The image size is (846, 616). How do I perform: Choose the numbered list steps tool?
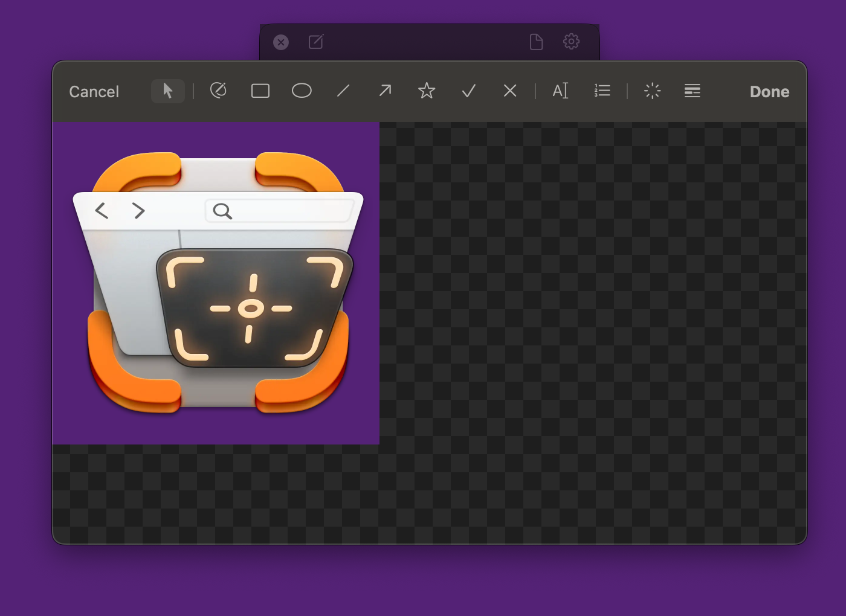coord(602,91)
